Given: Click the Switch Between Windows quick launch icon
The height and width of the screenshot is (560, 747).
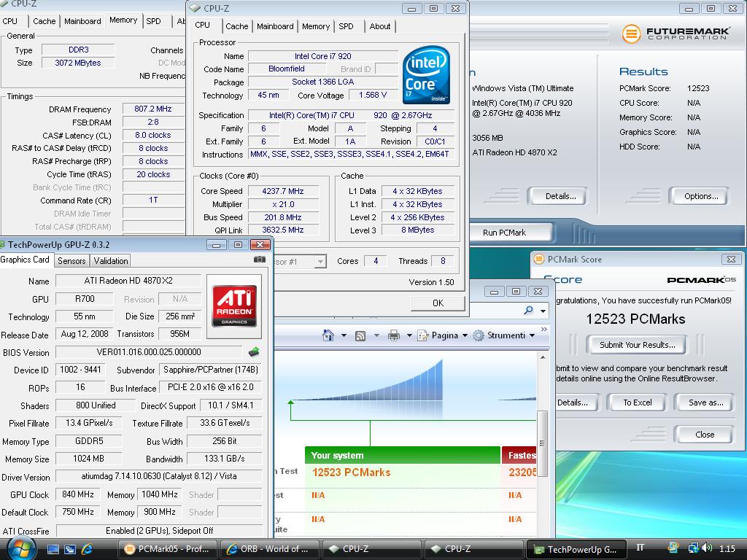Looking at the screenshot, I should click(x=70, y=549).
